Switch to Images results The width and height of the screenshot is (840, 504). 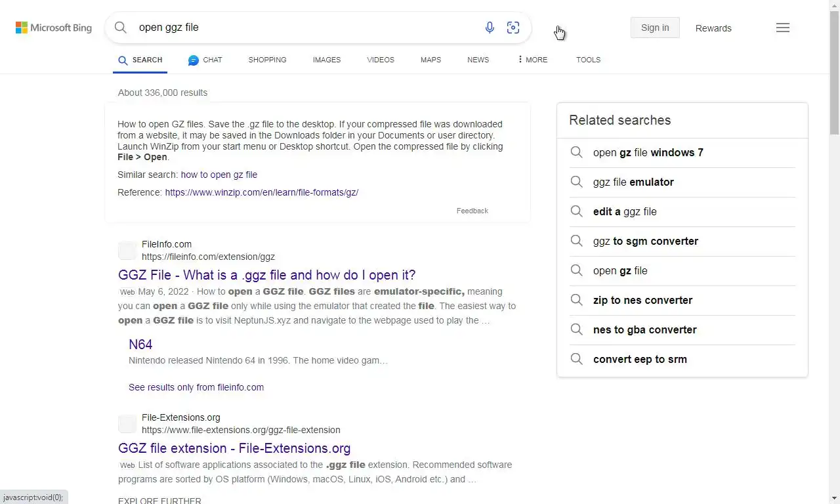pyautogui.click(x=327, y=60)
